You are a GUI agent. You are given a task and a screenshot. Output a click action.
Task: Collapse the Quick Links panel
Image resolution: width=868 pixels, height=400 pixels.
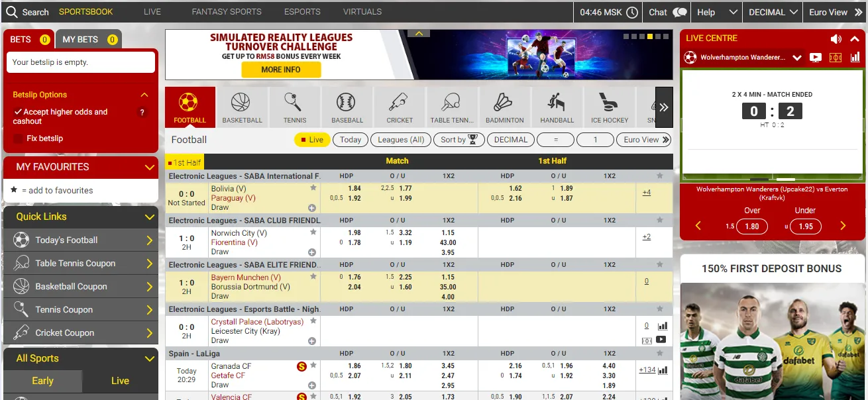click(x=150, y=217)
